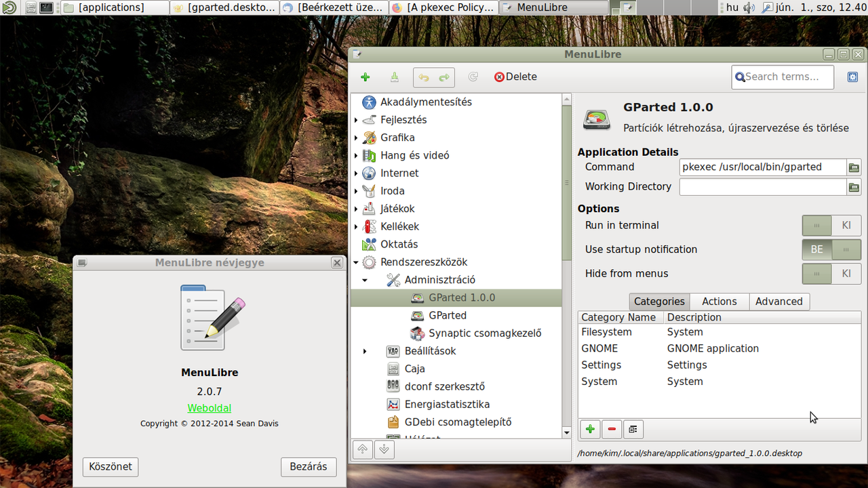Expand the Fejlesztés category
The height and width of the screenshot is (488, 868).
356,120
